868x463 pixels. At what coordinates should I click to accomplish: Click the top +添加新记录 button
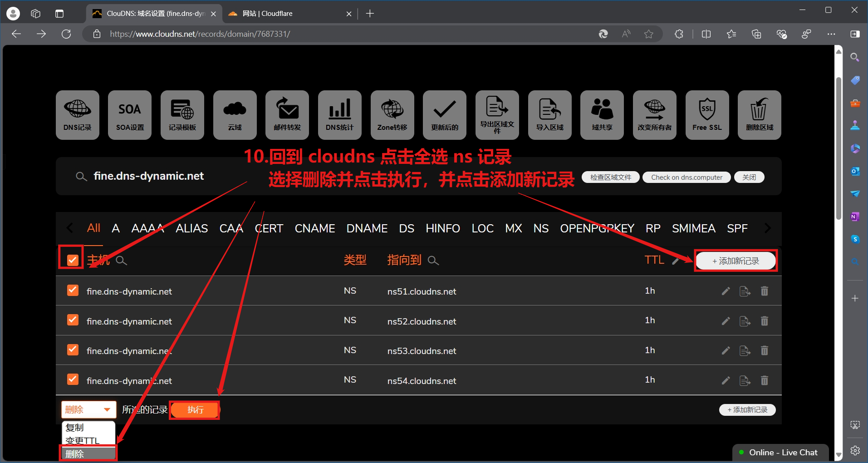736,261
